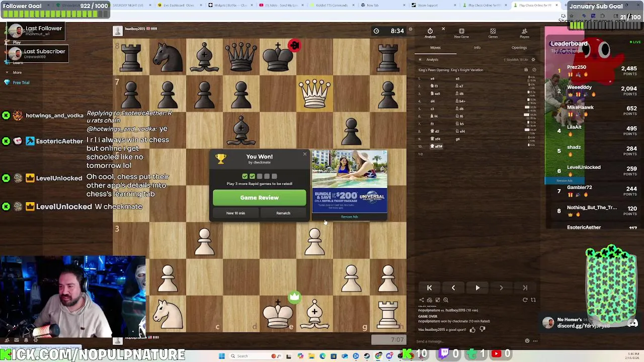Open the opening explorer book icon
Image resolution: width=644 pixels, height=362 pixels.
click(526, 70)
